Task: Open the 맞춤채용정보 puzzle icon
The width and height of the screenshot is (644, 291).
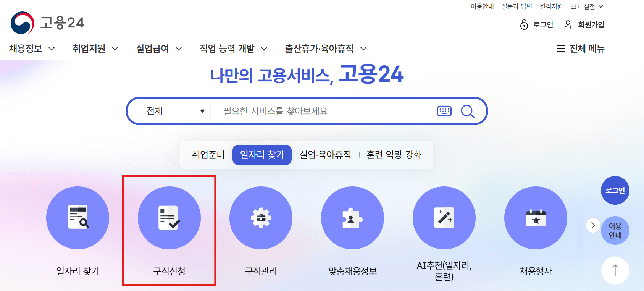Action: pyautogui.click(x=352, y=218)
